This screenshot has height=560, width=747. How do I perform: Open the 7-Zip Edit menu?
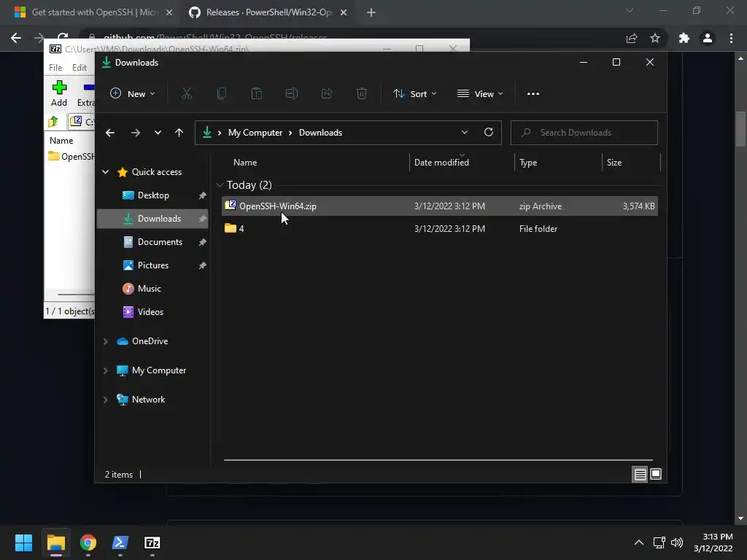point(79,68)
